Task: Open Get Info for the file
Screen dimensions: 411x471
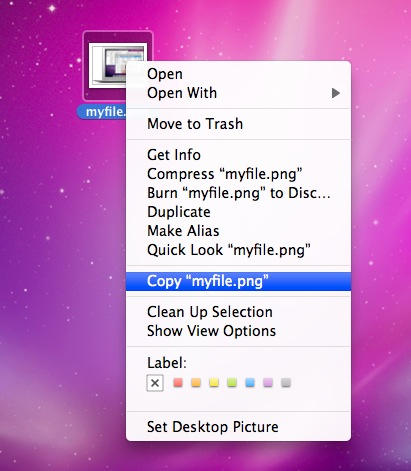Action: click(x=174, y=155)
